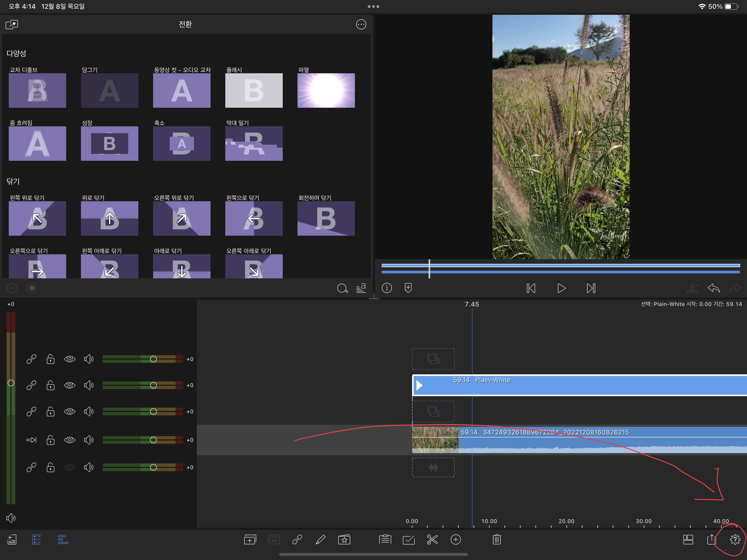
Task: Open the layout panels selector
Action: pos(688,539)
